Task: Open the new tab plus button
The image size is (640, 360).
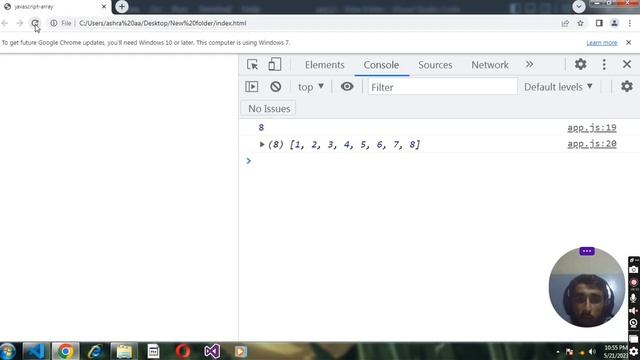Action: point(122,7)
